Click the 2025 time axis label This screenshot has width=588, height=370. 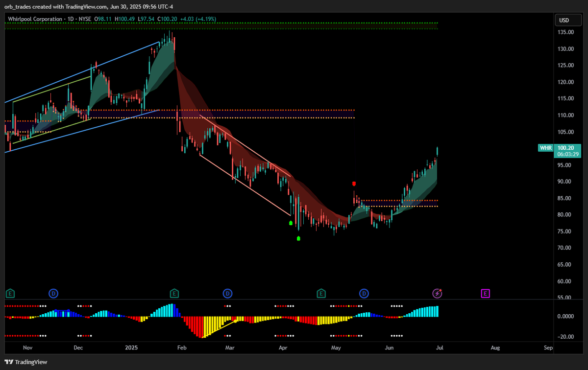click(x=131, y=348)
